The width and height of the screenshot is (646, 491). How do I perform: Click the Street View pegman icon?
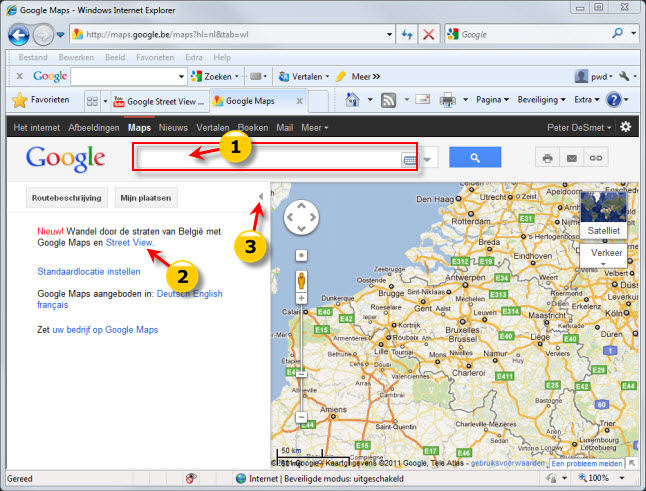pos(301,281)
